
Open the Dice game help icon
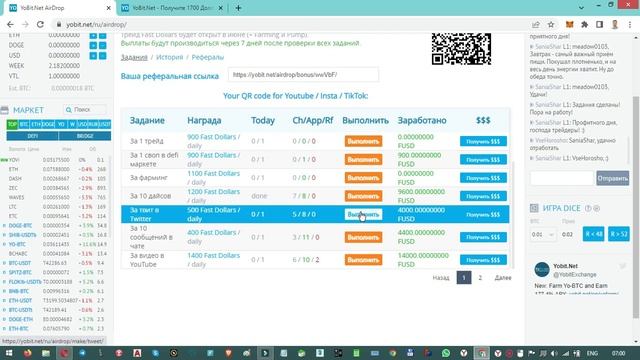[588, 208]
